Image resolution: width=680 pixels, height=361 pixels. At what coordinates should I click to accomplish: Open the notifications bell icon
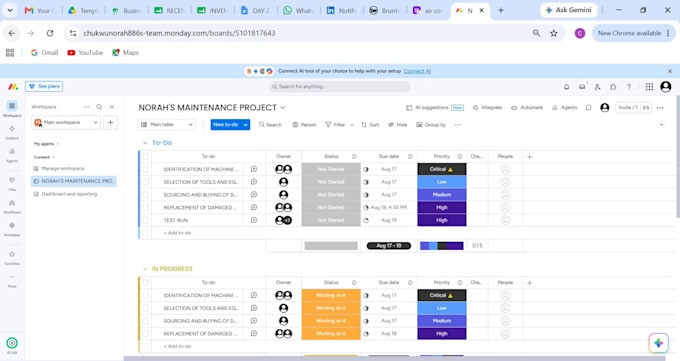[566, 87]
